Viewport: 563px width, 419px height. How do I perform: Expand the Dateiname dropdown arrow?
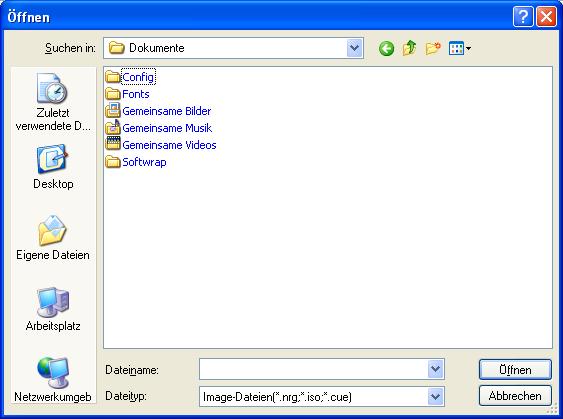point(435,369)
